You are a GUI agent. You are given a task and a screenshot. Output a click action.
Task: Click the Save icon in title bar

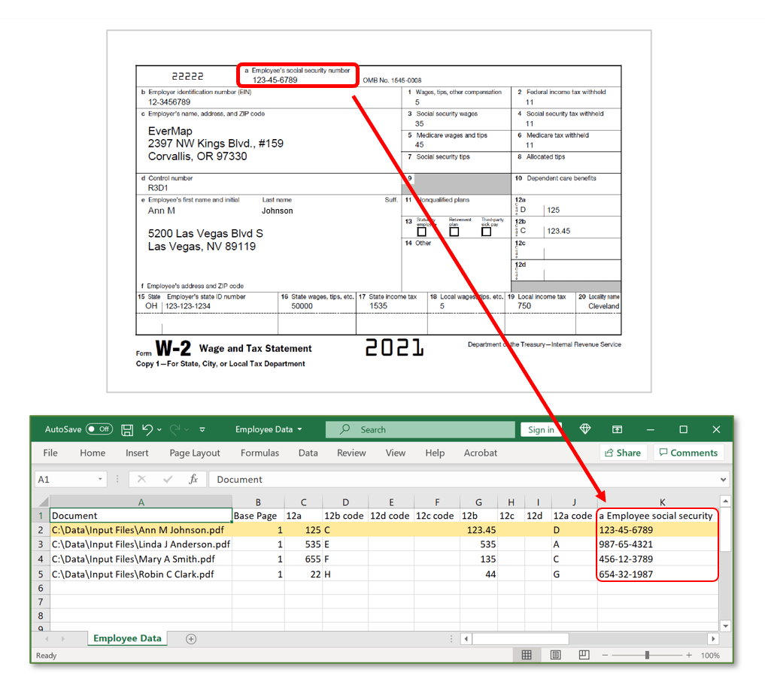(127, 429)
